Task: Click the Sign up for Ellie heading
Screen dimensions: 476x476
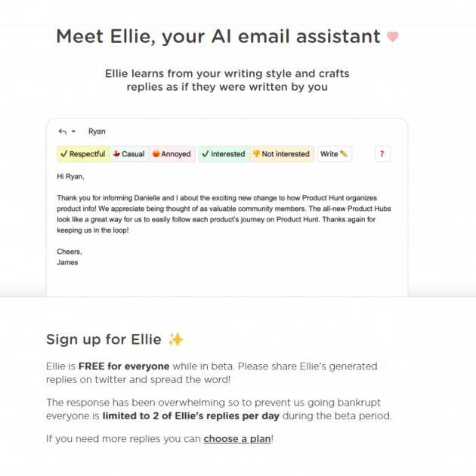Action: pyautogui.click(x=104, y=339)
